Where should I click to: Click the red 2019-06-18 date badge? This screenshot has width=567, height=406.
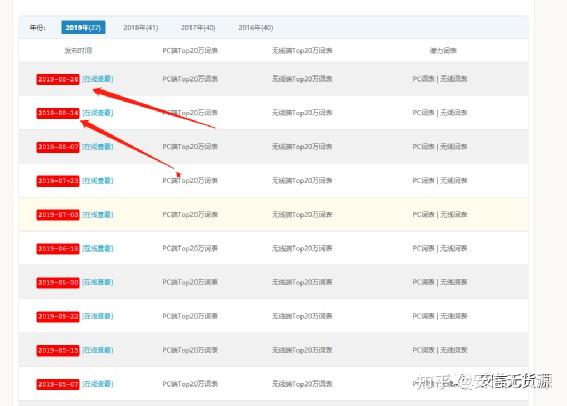click(x=58, y=248)
